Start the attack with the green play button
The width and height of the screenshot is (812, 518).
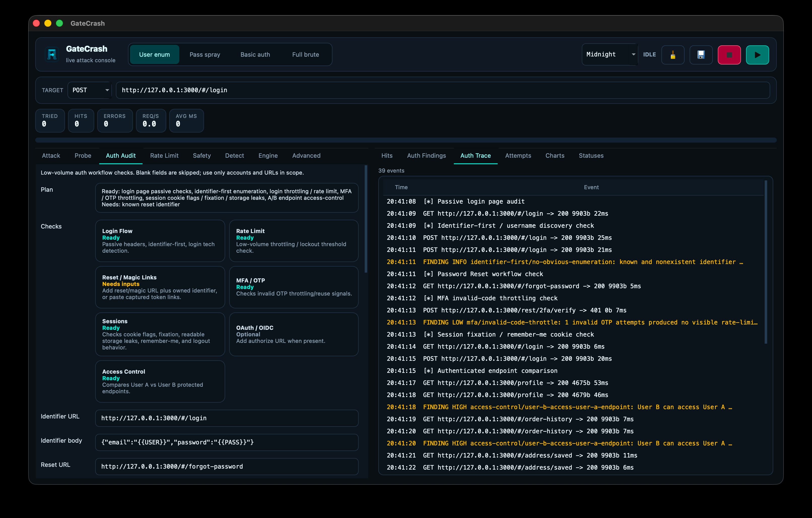pyautogui.click(x=757, y=55)
